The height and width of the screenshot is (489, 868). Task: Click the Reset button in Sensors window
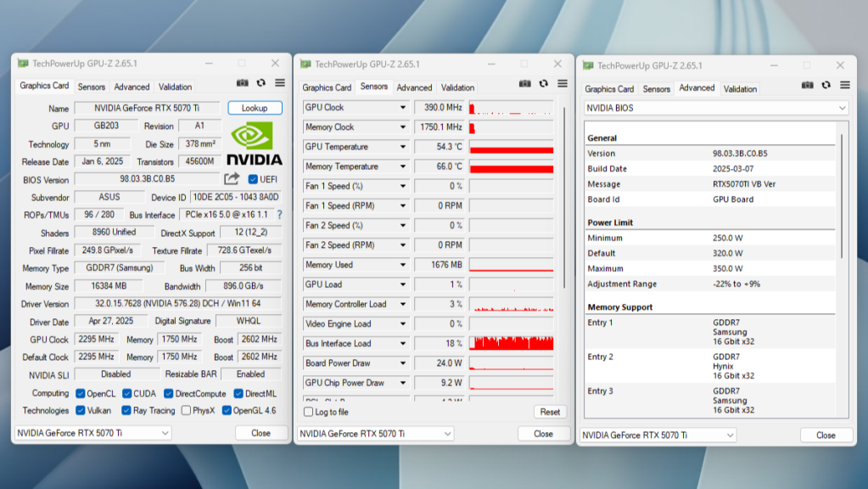coord(550,412)
